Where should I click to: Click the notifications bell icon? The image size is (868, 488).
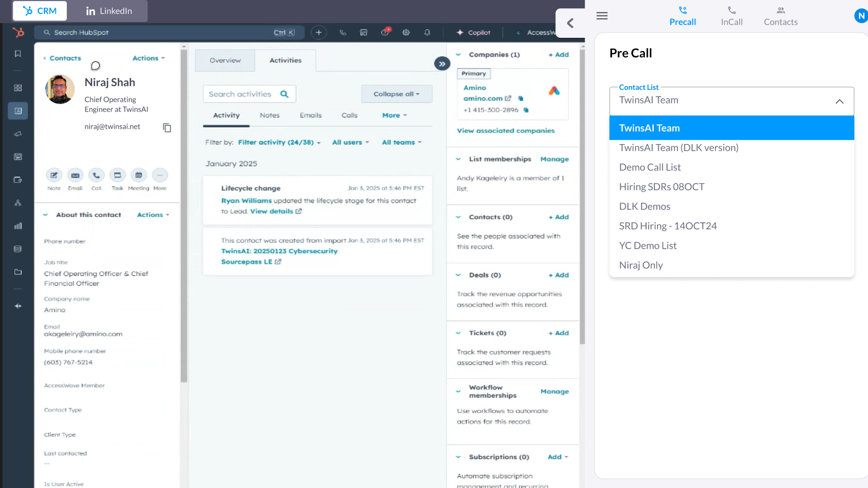427,32
